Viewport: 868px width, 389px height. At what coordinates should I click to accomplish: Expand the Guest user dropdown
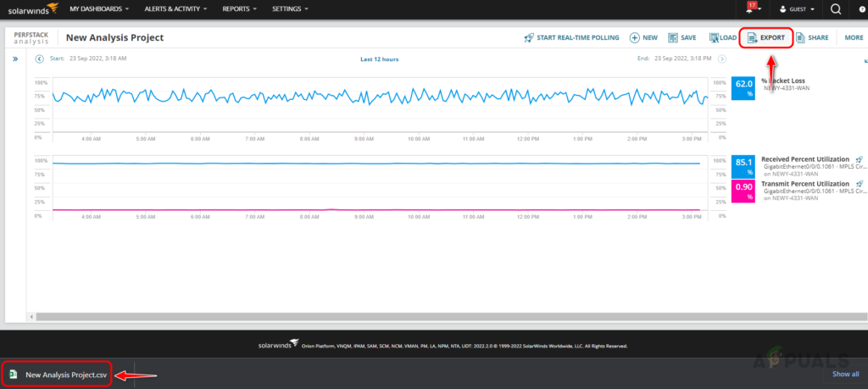click(x=797, y=8)
